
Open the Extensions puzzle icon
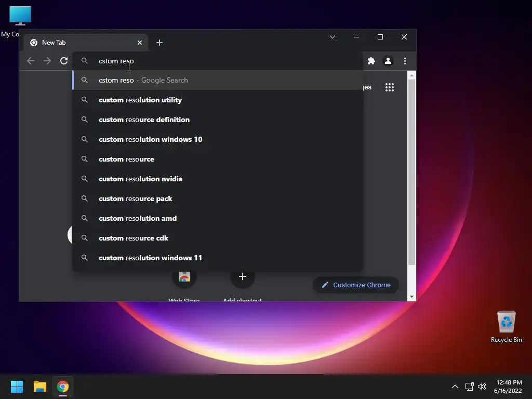tap(371, 61)
